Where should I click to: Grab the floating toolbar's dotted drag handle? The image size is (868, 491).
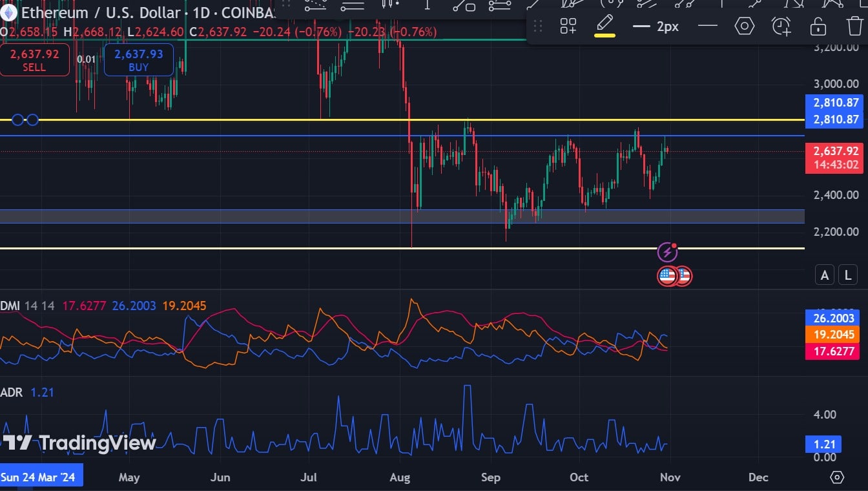pos(537,26)
